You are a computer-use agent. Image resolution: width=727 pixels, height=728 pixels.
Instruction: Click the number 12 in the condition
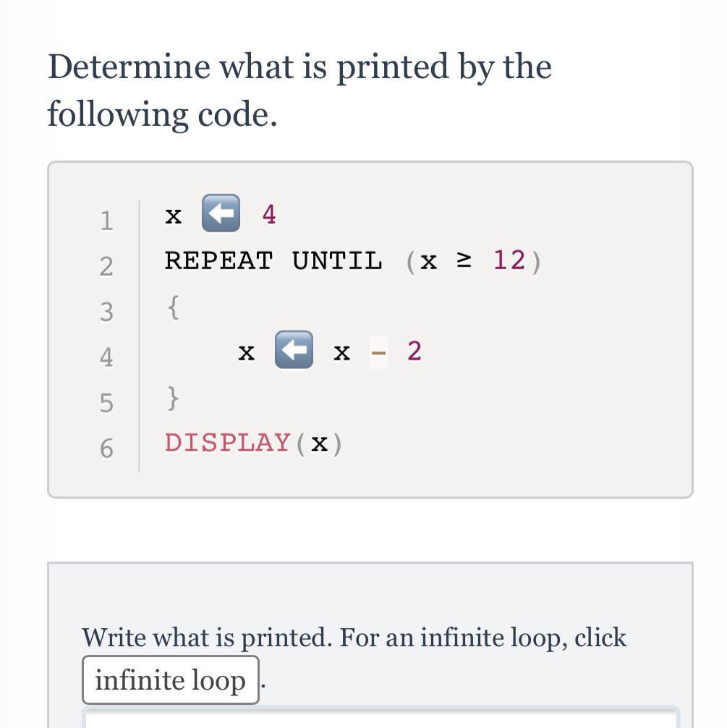click(x=509, y=260)
